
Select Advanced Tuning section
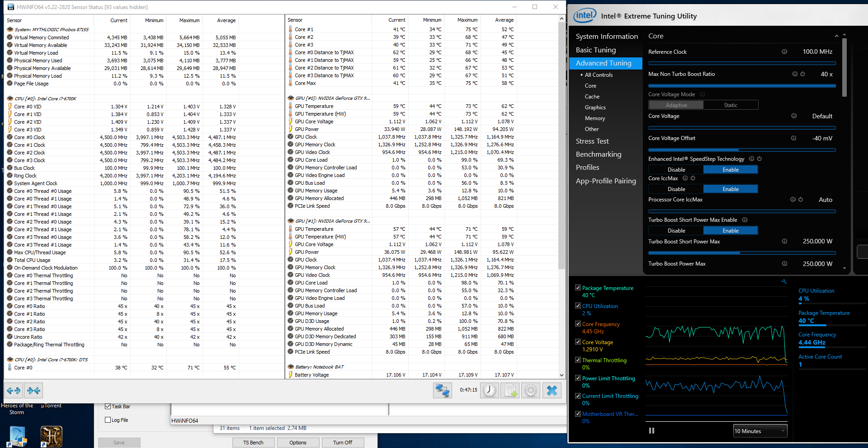pyautogui.click(x=606, y=63)
